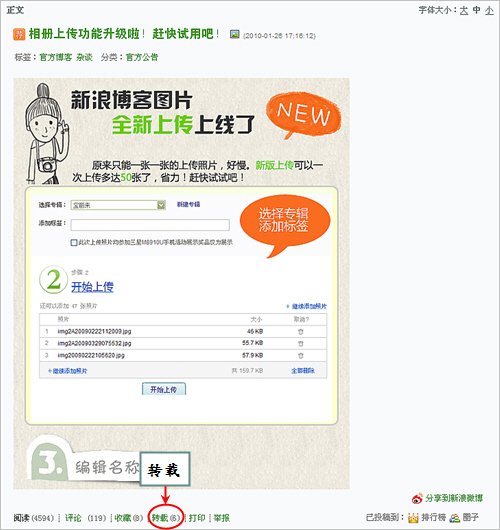Open the 官方博客 tag
The image size is (500, 530).
pyautogui.click(x=56, y=57)
